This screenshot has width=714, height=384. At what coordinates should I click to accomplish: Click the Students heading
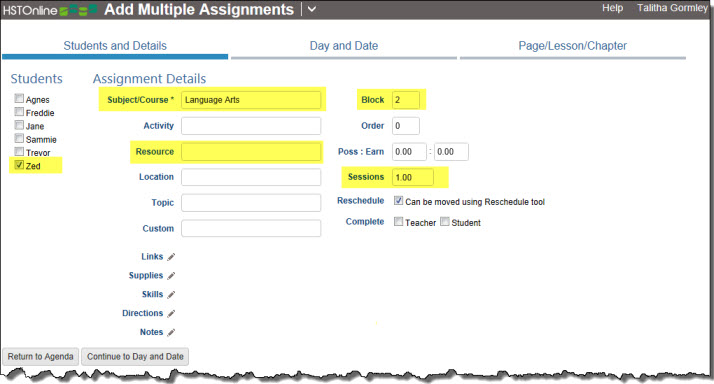(x=36, y=79)
